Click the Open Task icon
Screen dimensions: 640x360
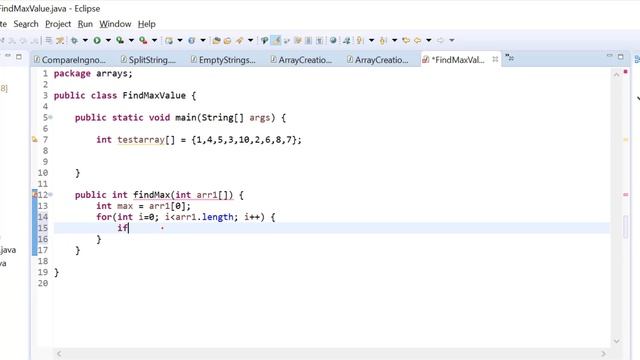(227, 40)
